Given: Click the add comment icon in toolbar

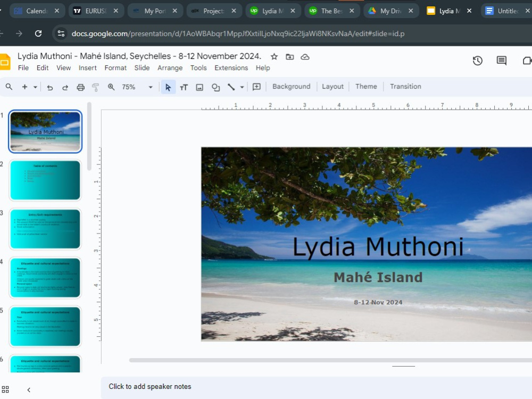Looking at the screenshot, I should click(256, 87).
